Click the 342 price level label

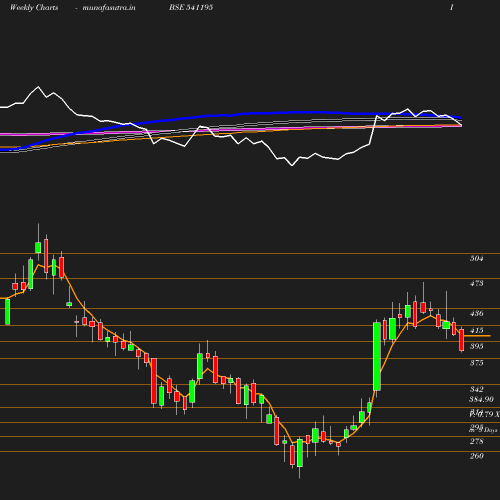[476, 389]
